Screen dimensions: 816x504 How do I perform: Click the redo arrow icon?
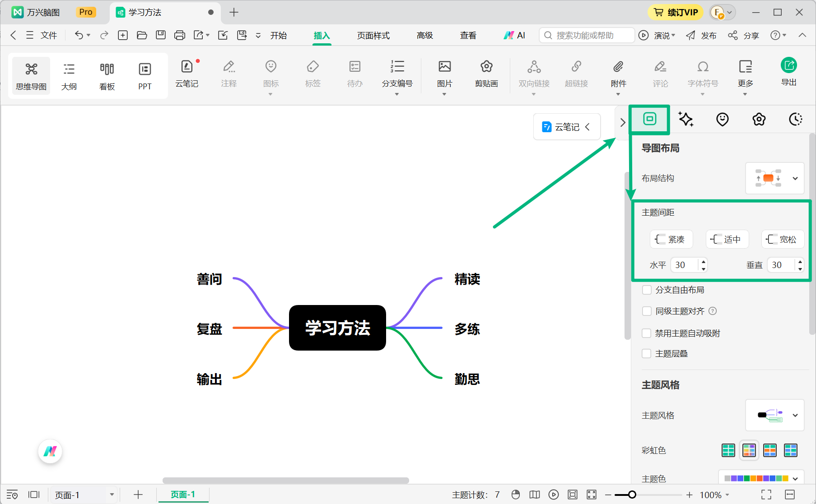(104, 35)
